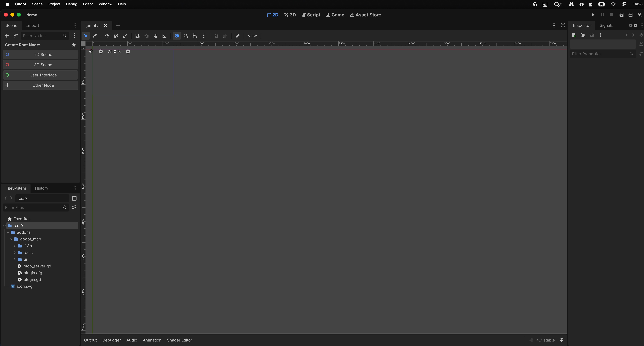Image resolution: width=644 pixels, height=346 pixels.
Task: Toggle FileSystem split mode
Action: point(74,198)
